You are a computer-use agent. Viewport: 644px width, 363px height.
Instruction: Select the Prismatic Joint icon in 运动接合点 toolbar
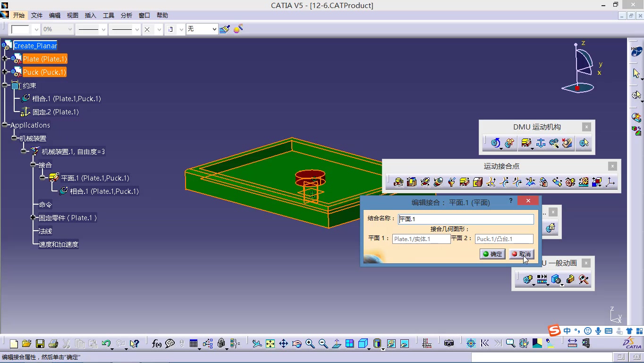pyautogui.click(x=412, y=182)
